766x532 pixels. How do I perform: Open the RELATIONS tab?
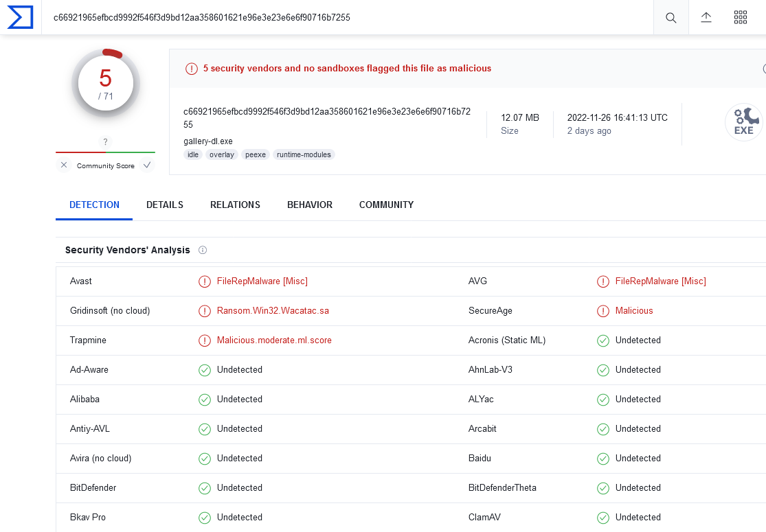pos(235,205)
